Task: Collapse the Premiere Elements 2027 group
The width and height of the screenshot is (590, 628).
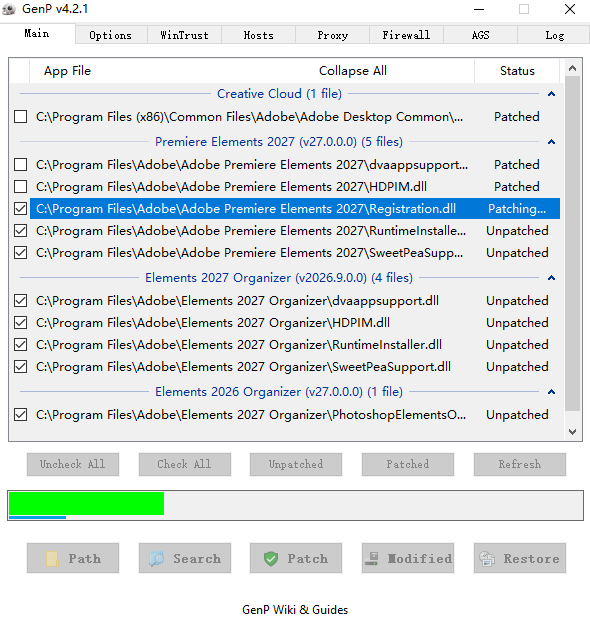Action: (x=552, y=142)
